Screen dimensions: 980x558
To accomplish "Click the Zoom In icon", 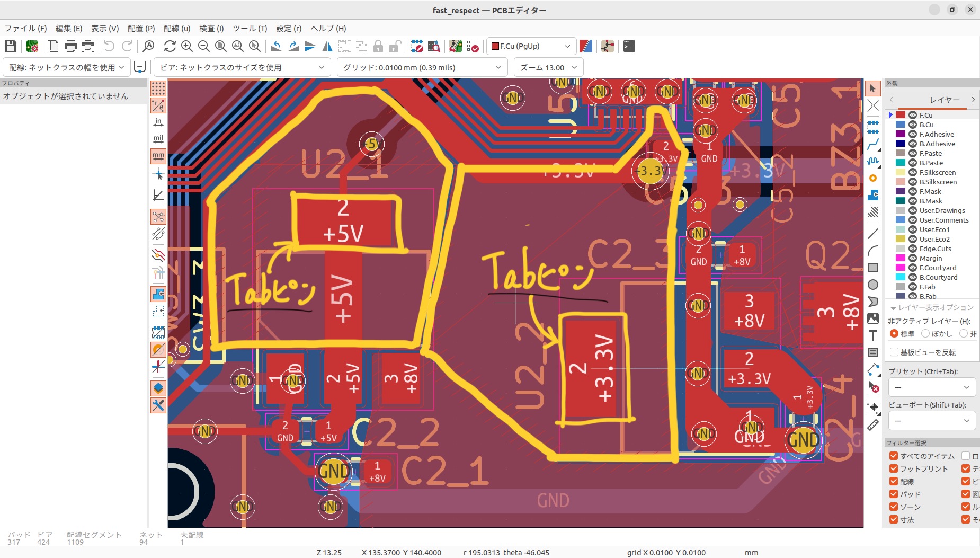I will pos(187,46).
